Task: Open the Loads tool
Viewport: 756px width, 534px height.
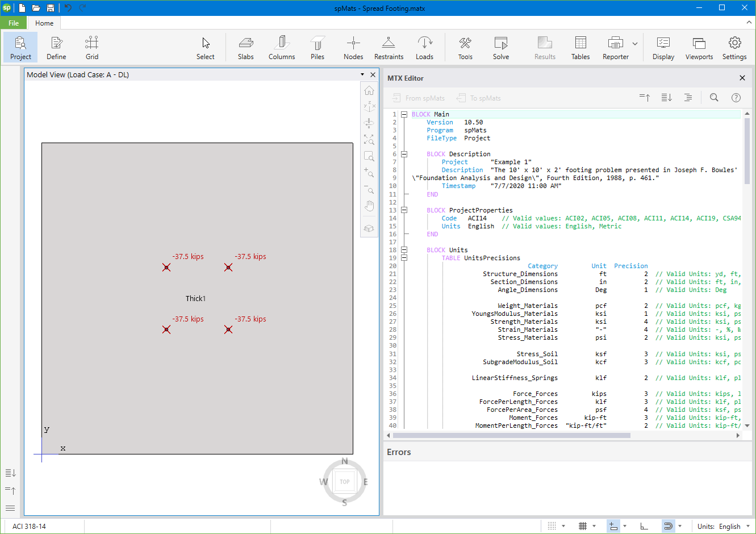Action: (425, 47)
